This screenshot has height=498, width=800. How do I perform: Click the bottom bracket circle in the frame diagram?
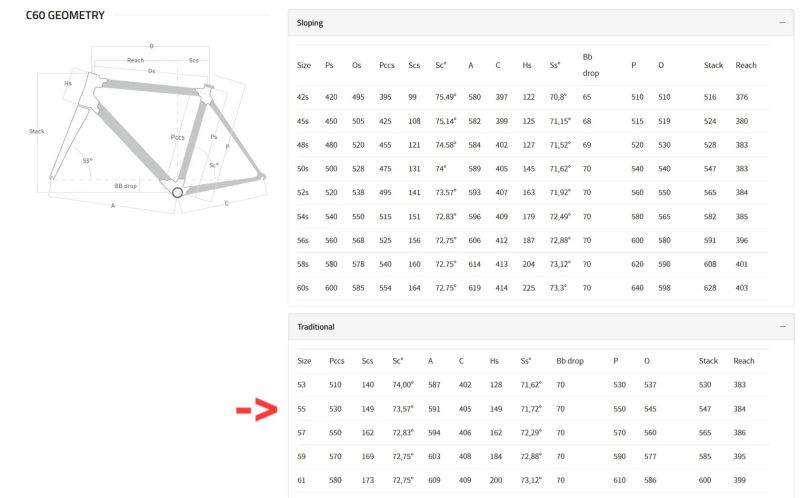(178, 192)
